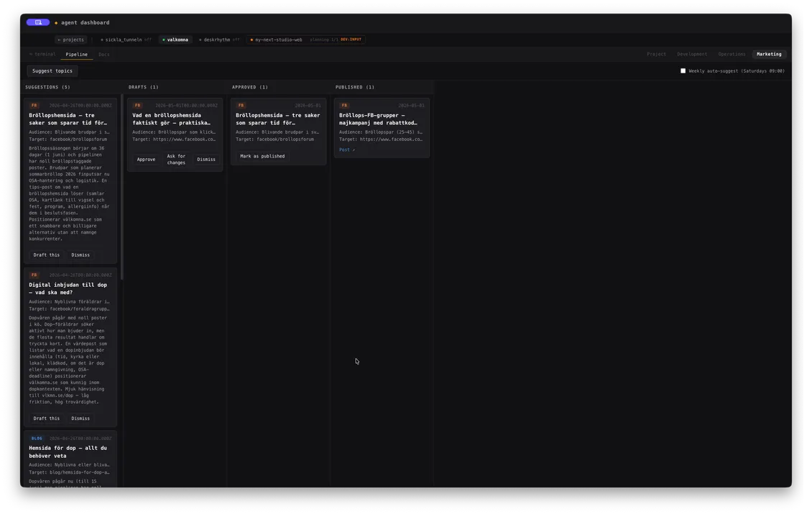The height and width of the screenshot is (514, 812).
Task: Open the Vad en bröllopshemsida draft title
Action: point(172,119)
